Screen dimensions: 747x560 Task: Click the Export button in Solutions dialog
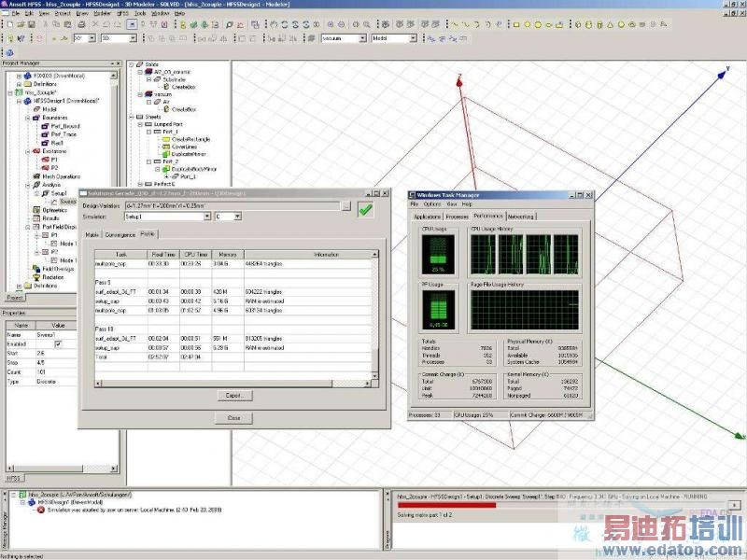click(233, 395)
